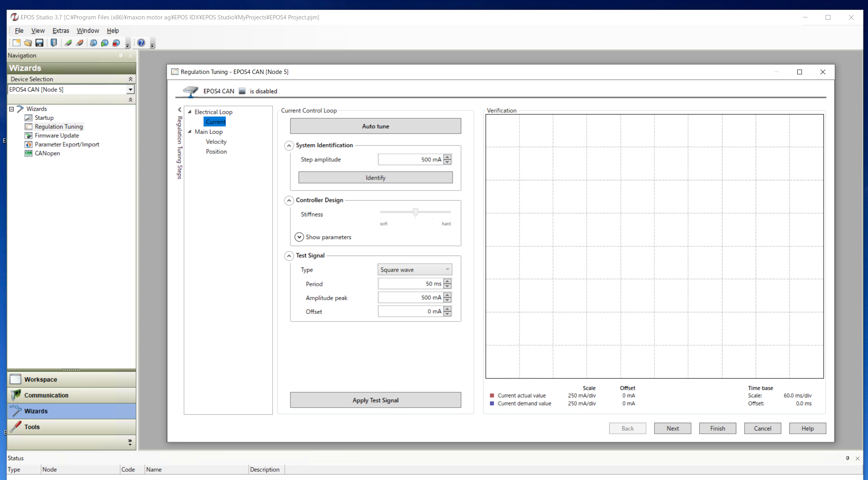Increase Step amplitude with up arrow
Viewport: 868px width, 480px height.
[447, 157]
